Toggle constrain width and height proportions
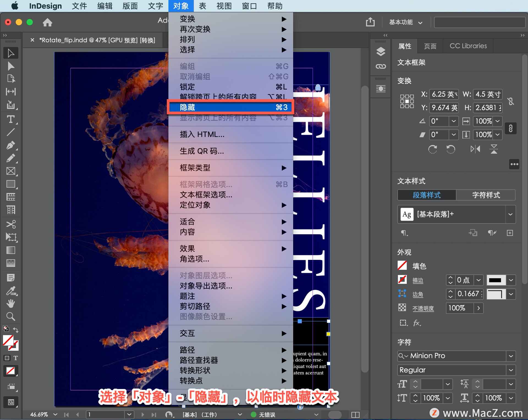 [x=511, y=101]
